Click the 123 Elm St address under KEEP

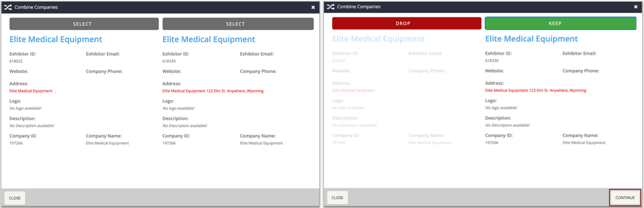click(x=536, y=90)
